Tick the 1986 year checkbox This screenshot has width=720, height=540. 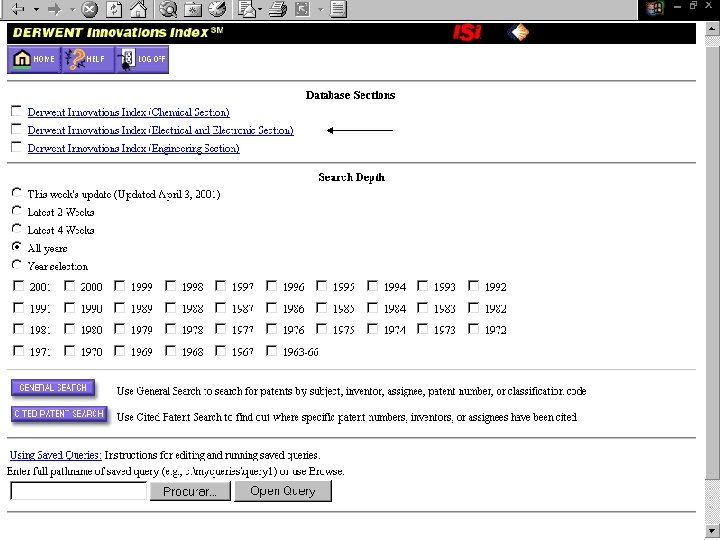pos(271,308)
